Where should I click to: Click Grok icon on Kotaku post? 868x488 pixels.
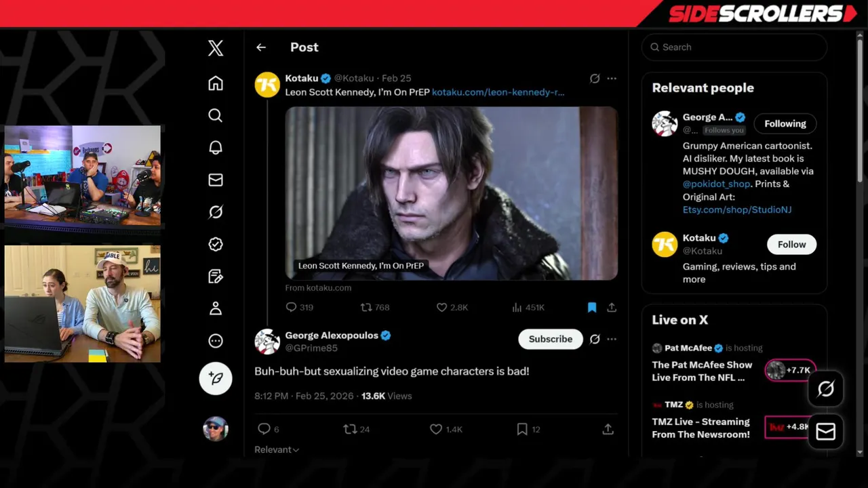pyautogui.click(x=595, y=79)
